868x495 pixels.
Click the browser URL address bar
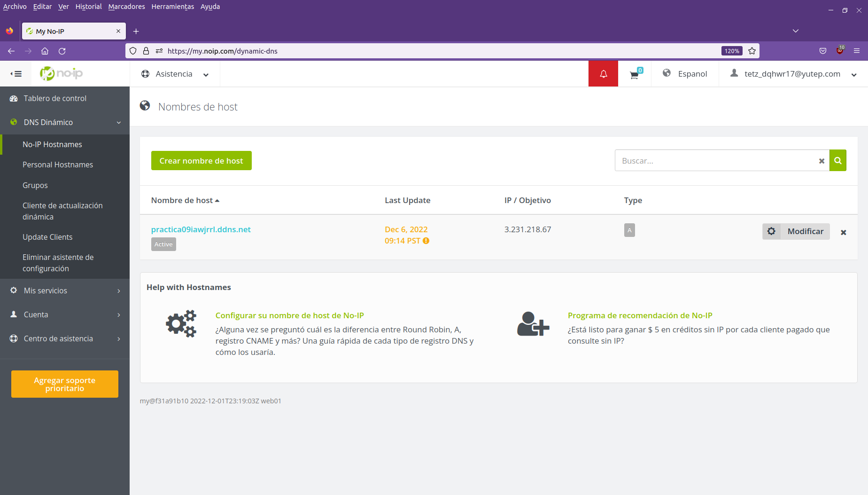442,51
